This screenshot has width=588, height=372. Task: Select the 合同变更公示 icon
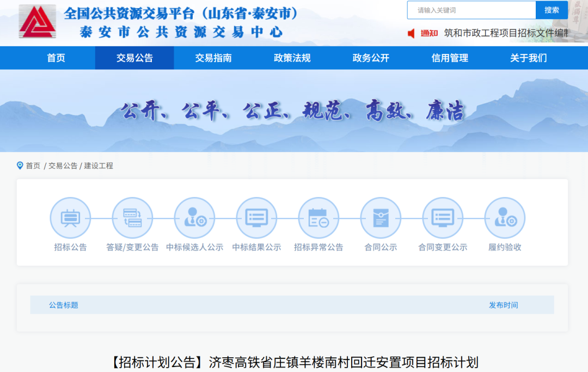443,218
